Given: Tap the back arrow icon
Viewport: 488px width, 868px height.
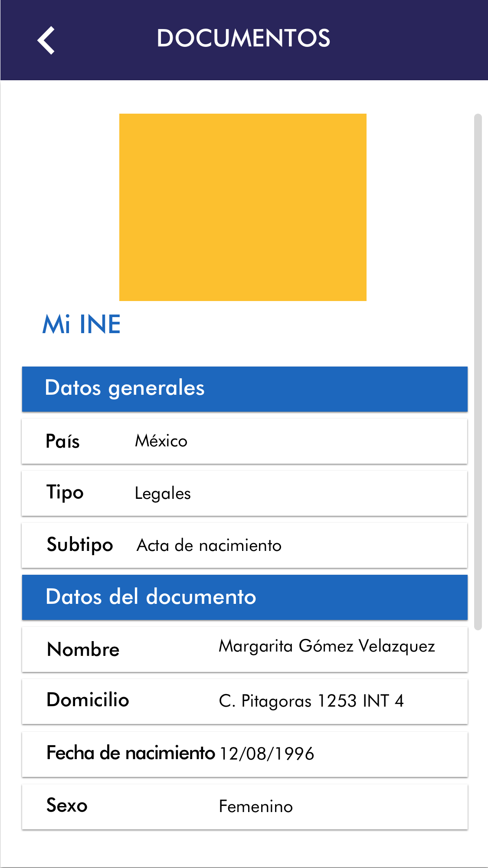Looking at the screenshot, I should tap(46, 40).
